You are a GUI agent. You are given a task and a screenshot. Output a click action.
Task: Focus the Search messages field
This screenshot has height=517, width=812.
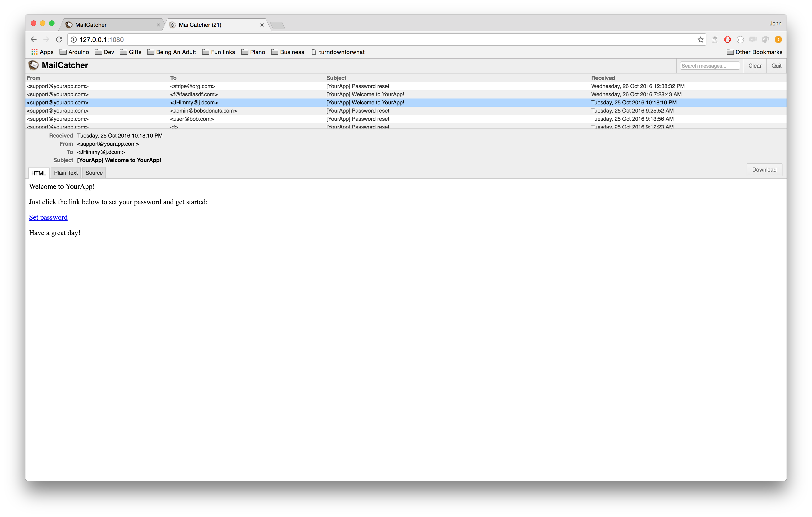(710, 66)
